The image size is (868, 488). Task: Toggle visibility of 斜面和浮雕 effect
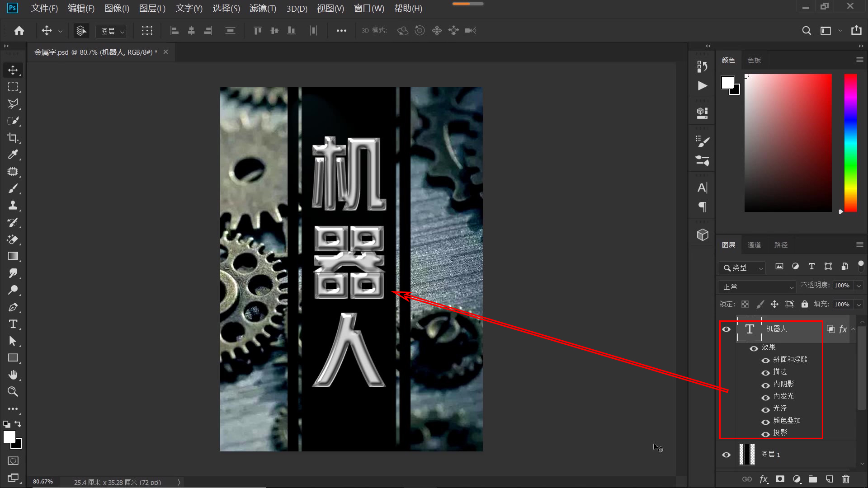click(766, 360)
